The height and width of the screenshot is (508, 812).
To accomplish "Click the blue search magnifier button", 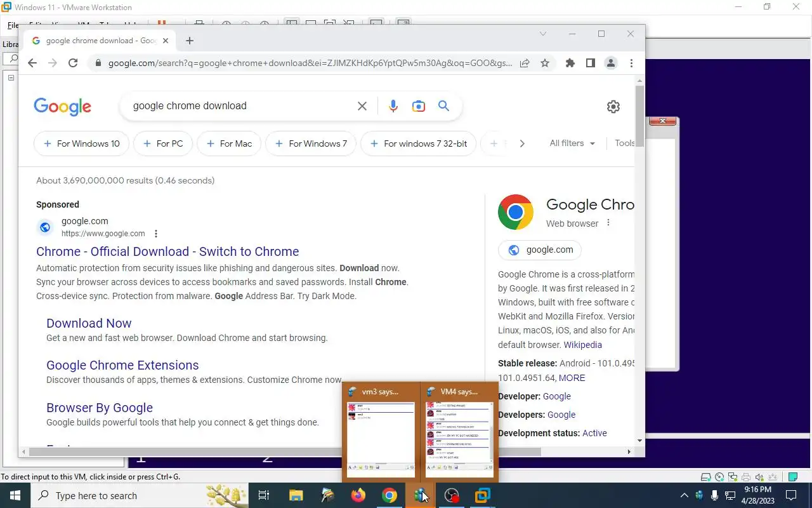I will (x=443, y=106).
